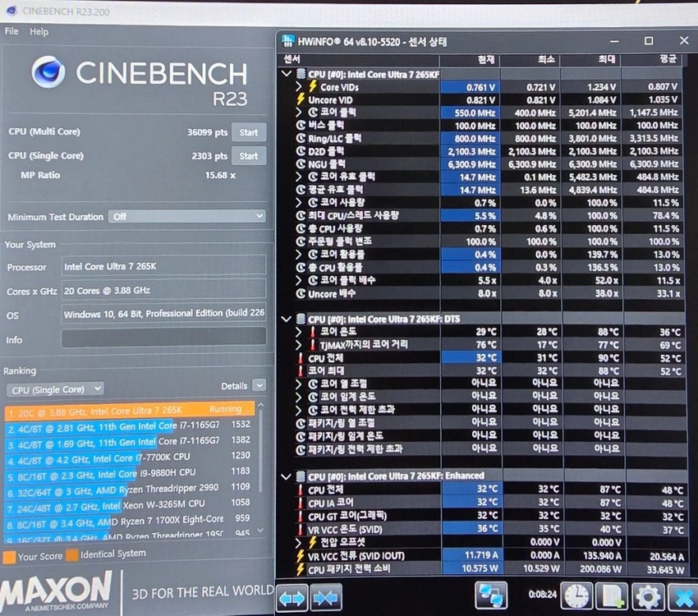The width and height of the screenshot is (698, 616).
Task: Click the empty Info field
Action: (x=163, y=338)
